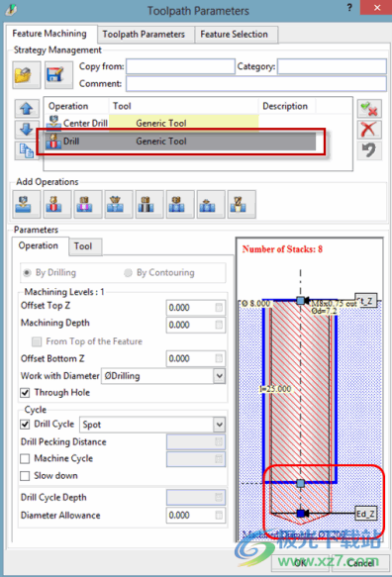Click the Category input field

(x=332, y=66)
